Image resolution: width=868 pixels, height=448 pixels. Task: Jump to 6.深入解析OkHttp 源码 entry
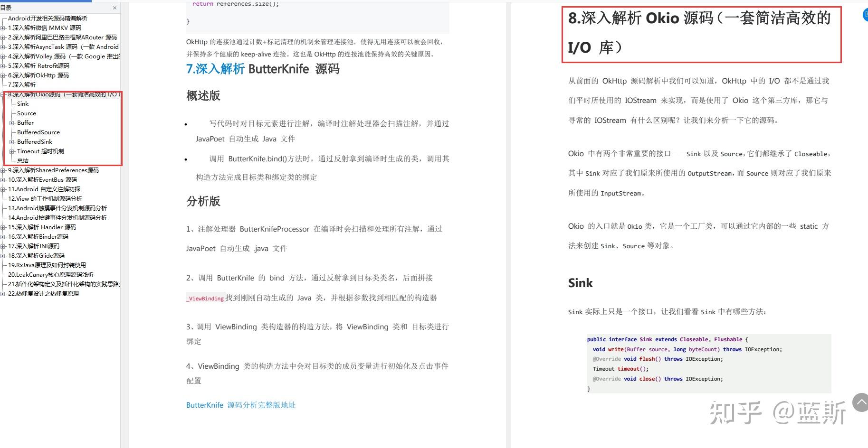tap(38, 75)
